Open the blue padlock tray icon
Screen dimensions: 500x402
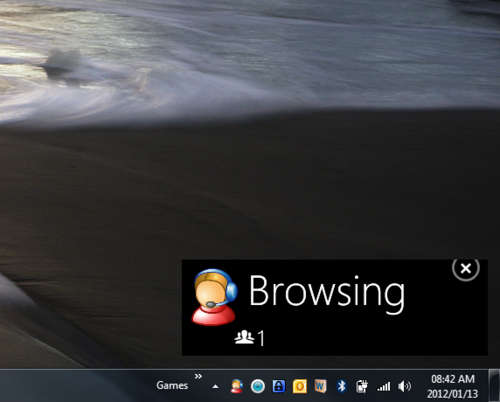(279, 386)
